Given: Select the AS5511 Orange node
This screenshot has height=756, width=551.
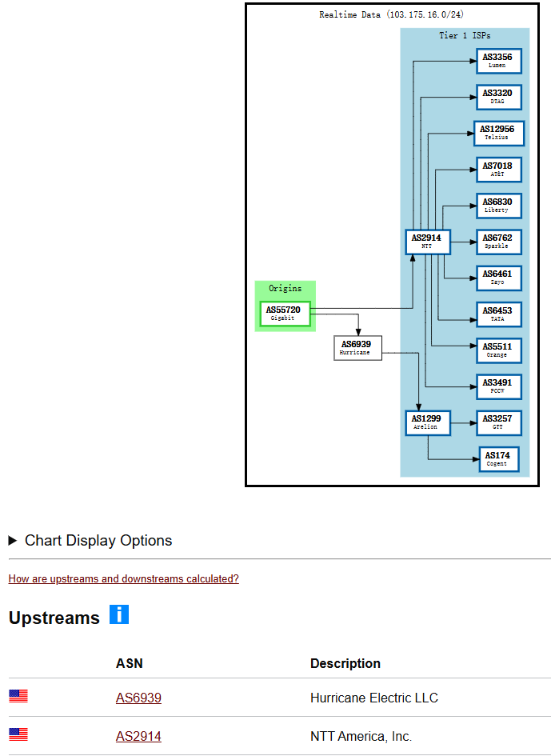Looking at the screenshot, I should [x=499, y=350].
